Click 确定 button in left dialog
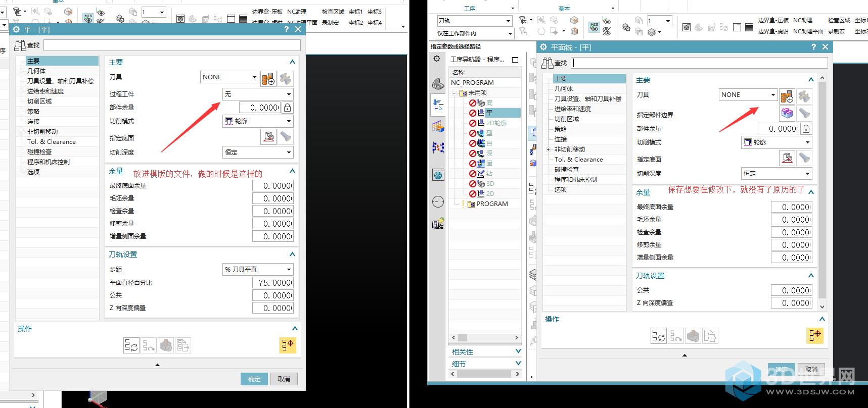The width and height of the screenshot is (868, 408). pyautogui.click(x=254, y=379)
